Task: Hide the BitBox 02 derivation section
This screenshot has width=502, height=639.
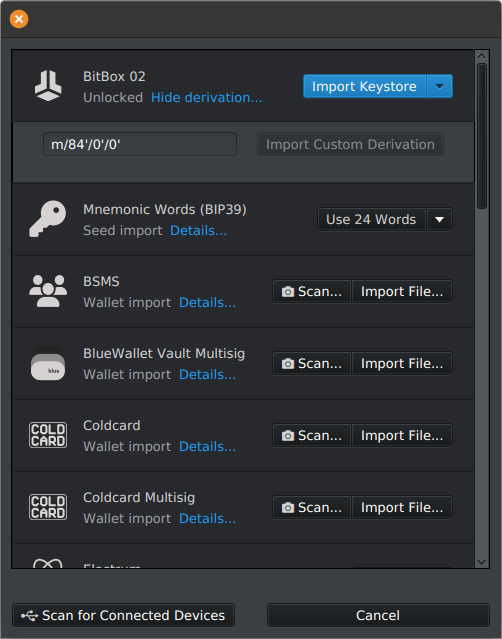Action: [x=207, y=97]
